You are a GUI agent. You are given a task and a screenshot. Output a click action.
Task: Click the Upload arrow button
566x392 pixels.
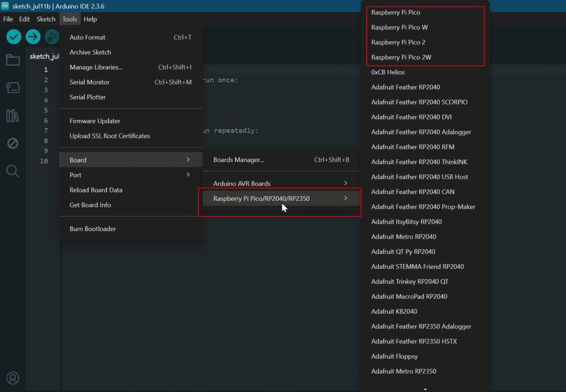pos(33,36)
